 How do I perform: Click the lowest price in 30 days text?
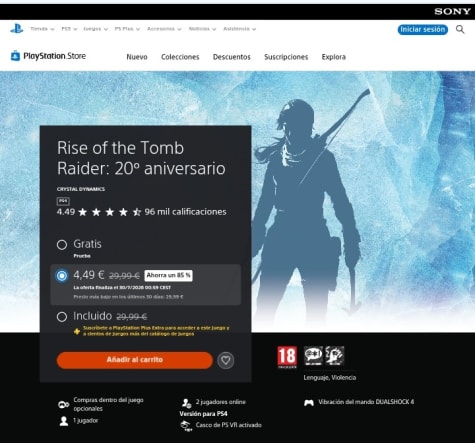[128, 297]
